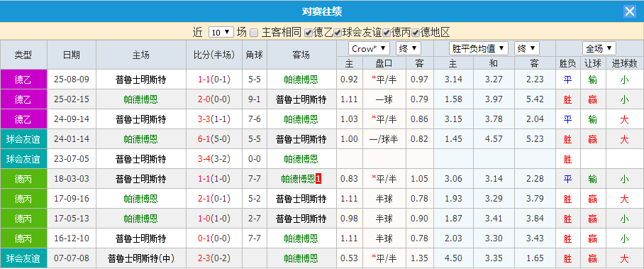Click the handicap 半球 in 17-09-16 row

pyautogui.click(x=384, y=199)
